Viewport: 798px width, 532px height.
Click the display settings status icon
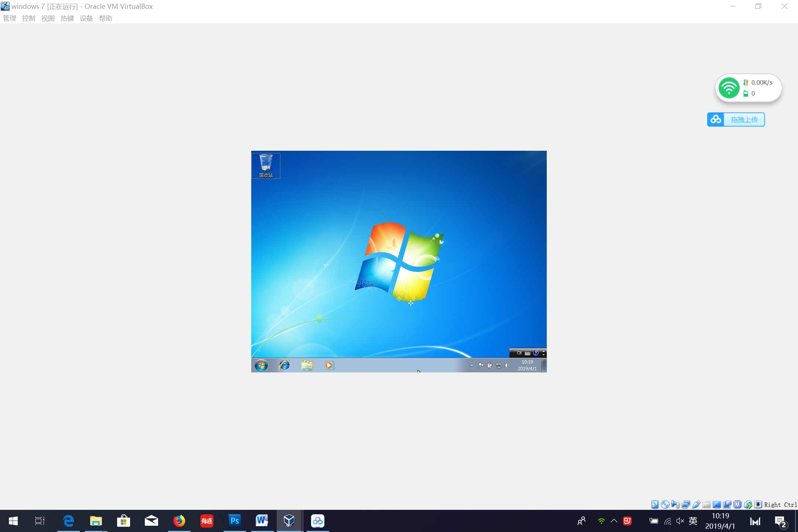point(717,504)
